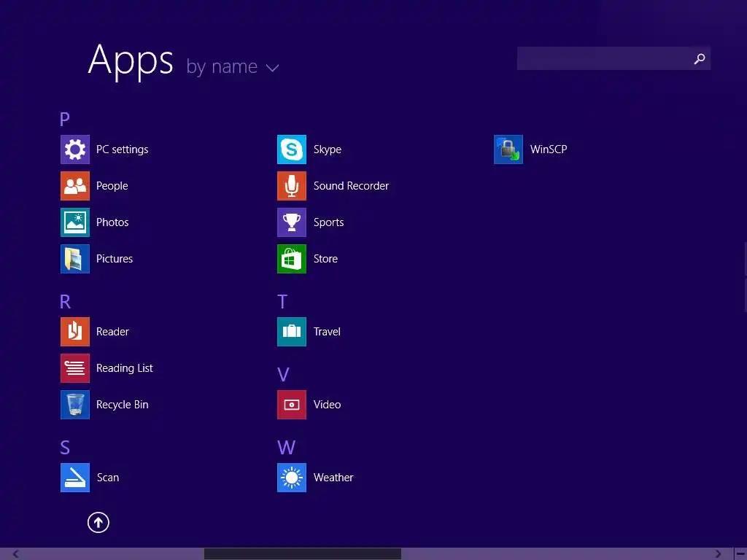Click the 'Scan' label
This screenshot has width=747, height=560.
(108, 478)
